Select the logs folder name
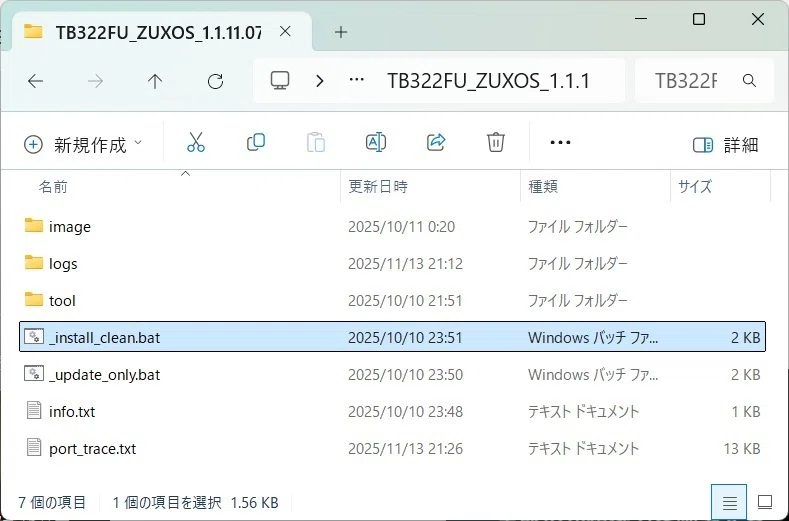This screenshot has height=521, width=789. tap(63, 263)
